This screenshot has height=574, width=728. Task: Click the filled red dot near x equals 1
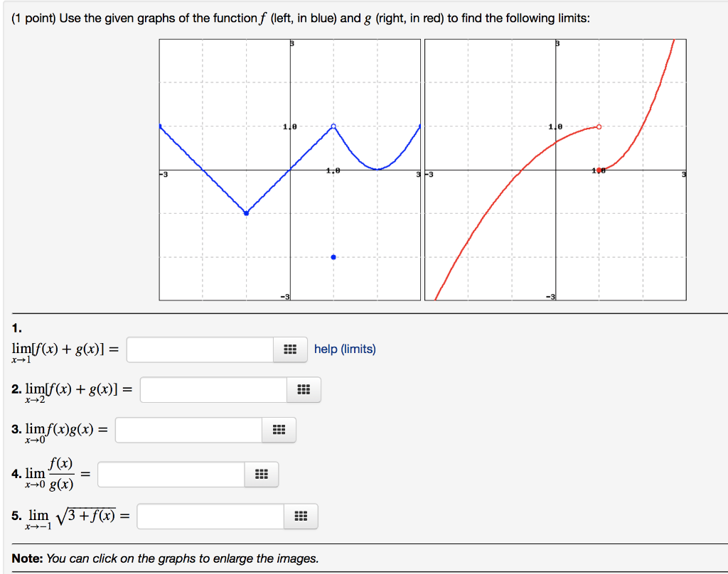[598, 169]
